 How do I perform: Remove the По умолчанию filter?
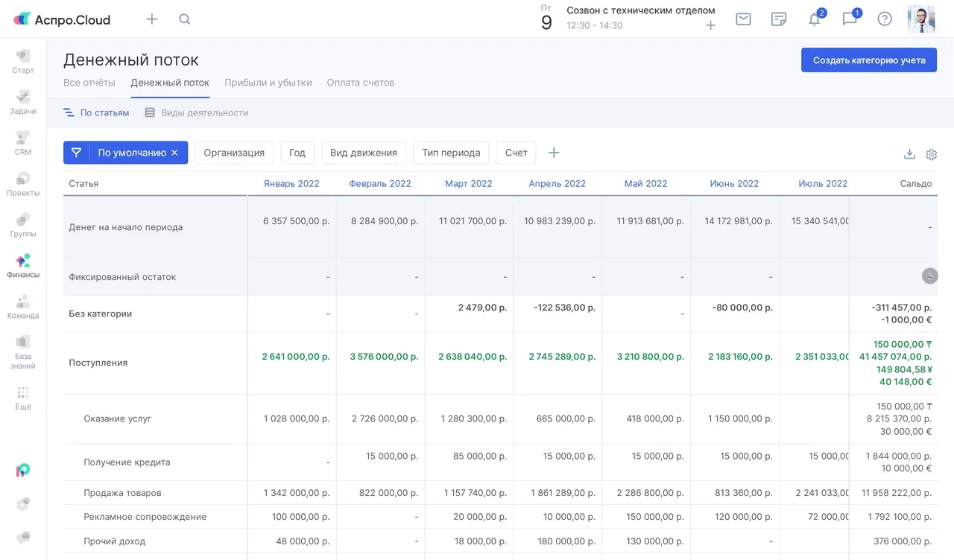[x=174, y=153]
